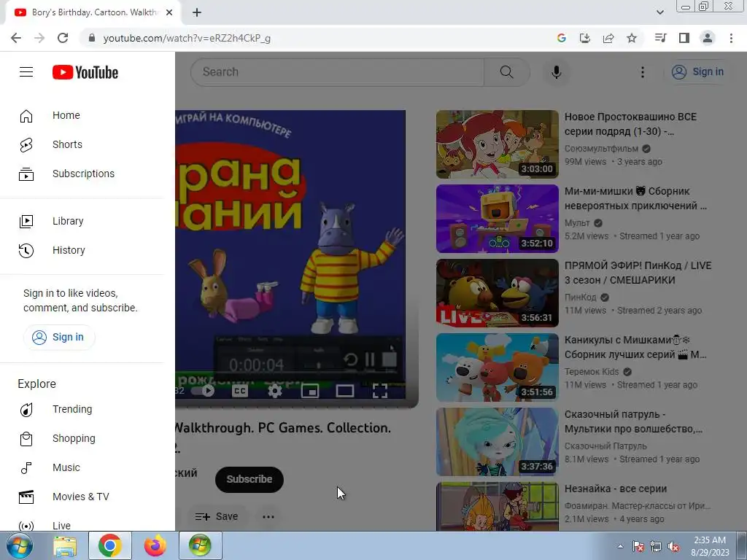This screenshot has height=560, width=747.
Task: Launch Firefox from the taskbar
Action: 155,545
